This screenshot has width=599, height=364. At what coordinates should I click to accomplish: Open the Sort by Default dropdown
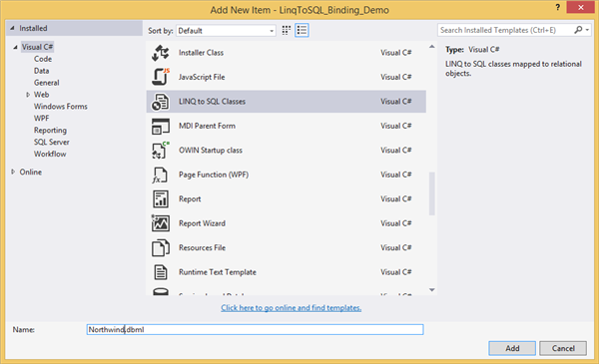226,31
